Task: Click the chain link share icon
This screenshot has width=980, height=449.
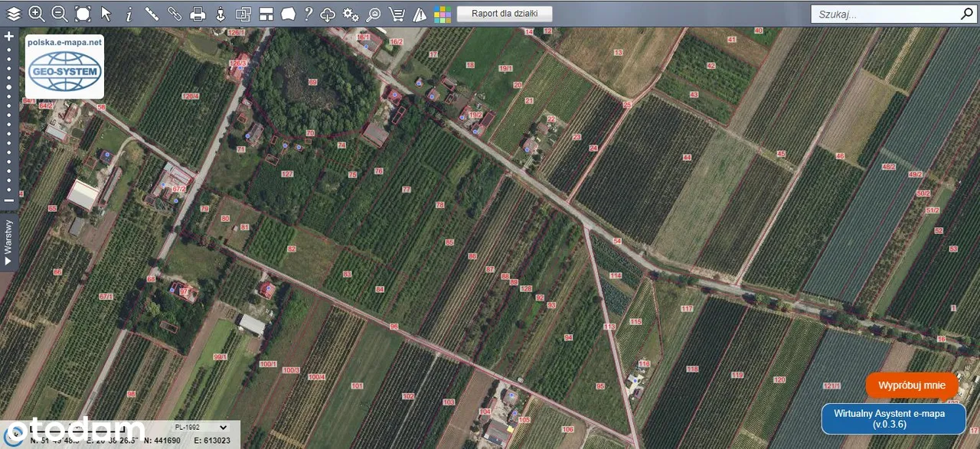Action: point(175,14)
